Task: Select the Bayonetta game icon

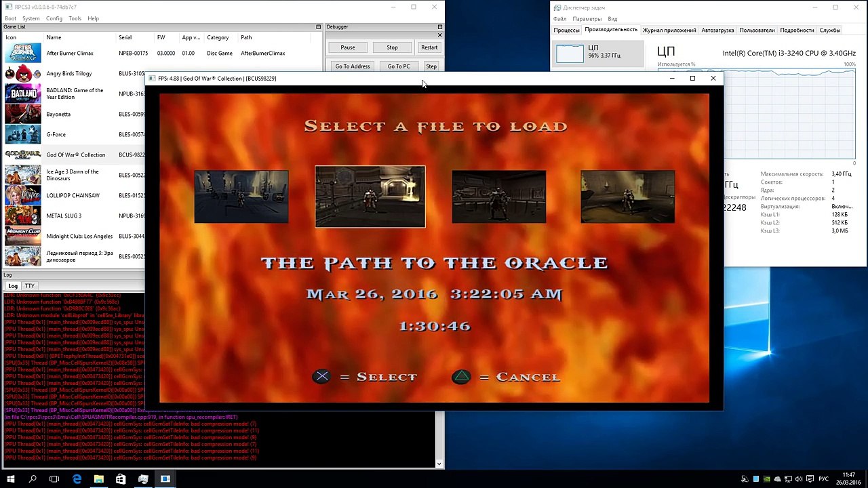Action: point(23,114)
